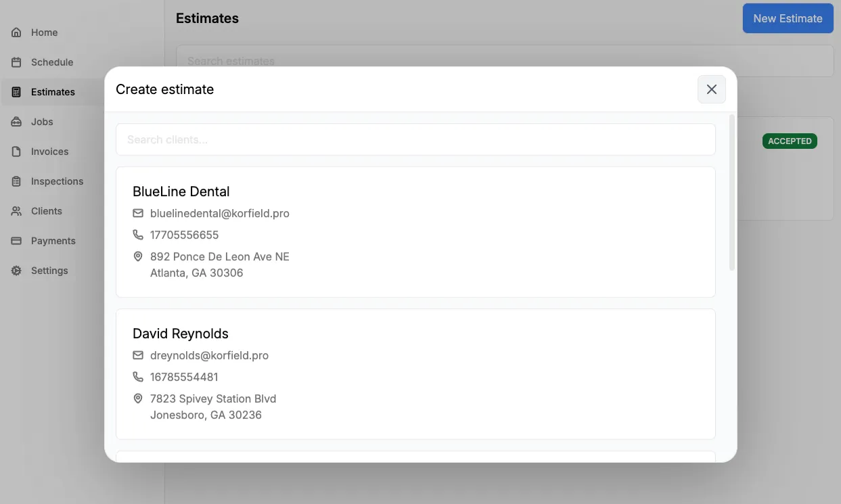Viewport: 841px width, 504px height.
Task: Click the phone icon under David Reynolds
Action: 138,376
